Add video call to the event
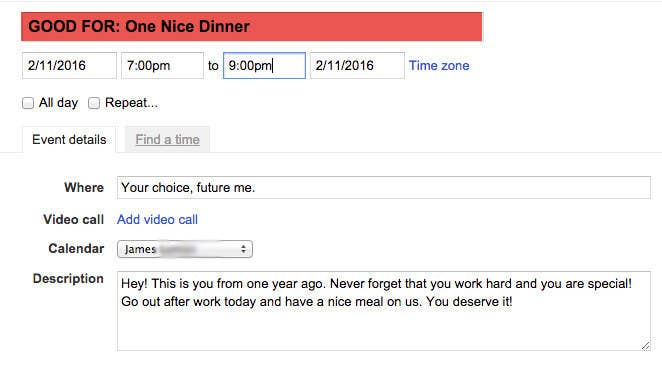Screen dimensions: 662x367 pyautogui.click(x=157, y=220)
